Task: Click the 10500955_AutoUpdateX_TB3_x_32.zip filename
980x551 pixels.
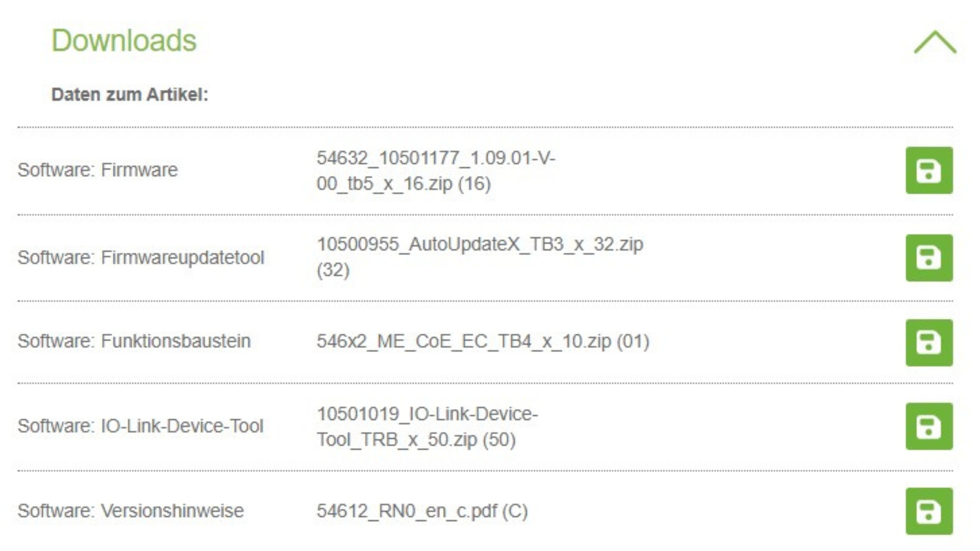Action: [x=480, y=244]
